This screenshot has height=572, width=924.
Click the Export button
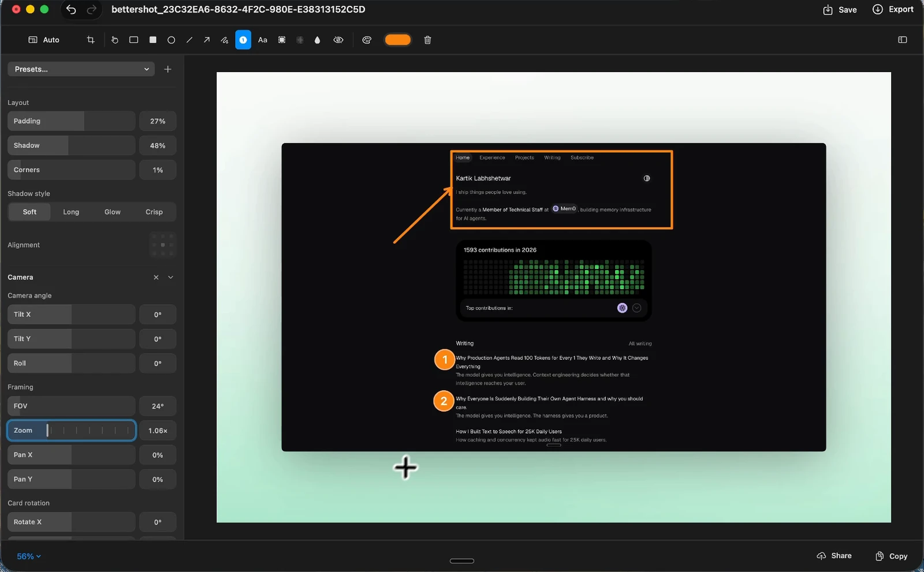(893, 9)
